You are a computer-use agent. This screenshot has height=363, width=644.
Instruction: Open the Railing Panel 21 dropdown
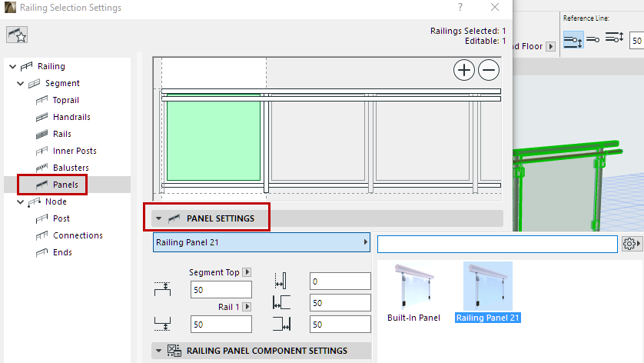pyautogui.click(x=261, y=242)
